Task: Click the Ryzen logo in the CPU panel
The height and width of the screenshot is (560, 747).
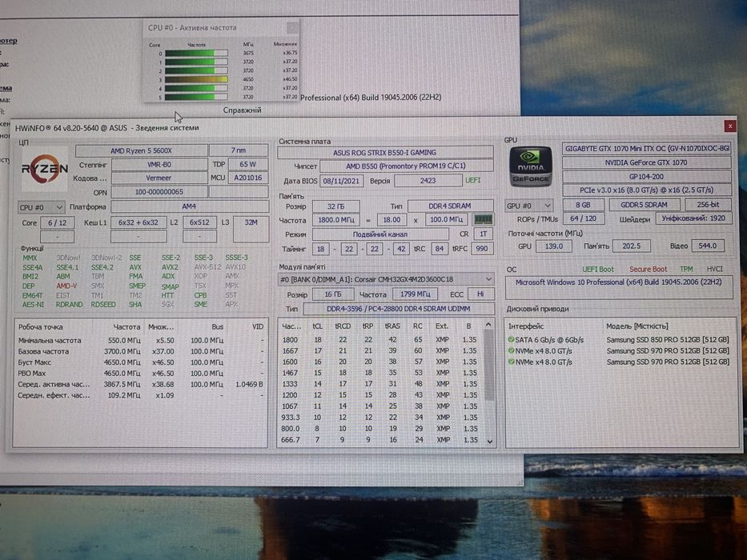Action: 44,168
